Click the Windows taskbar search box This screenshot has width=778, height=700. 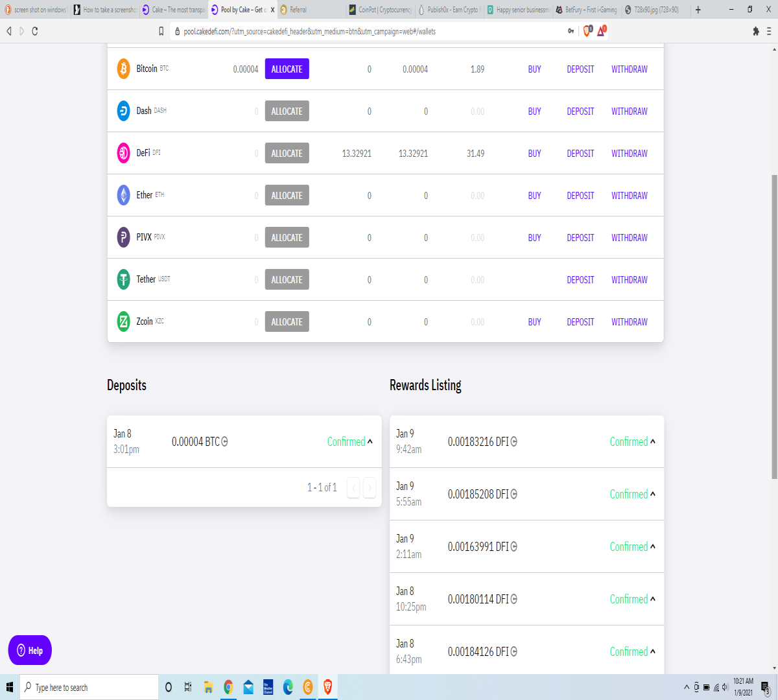(x=89, y=687)
